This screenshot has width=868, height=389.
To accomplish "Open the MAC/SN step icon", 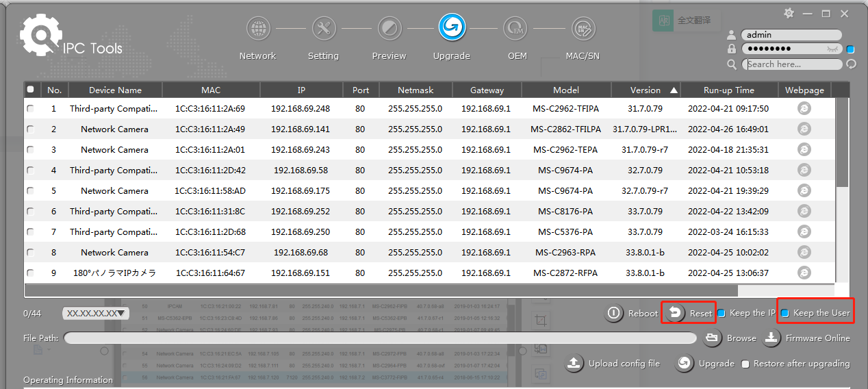I will point(583,29).
